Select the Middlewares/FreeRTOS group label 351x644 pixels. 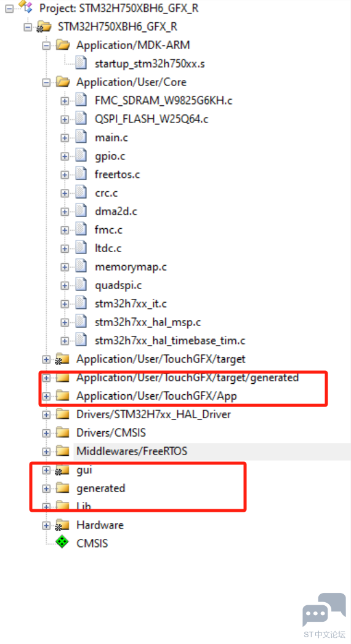(x=132, y=451)
